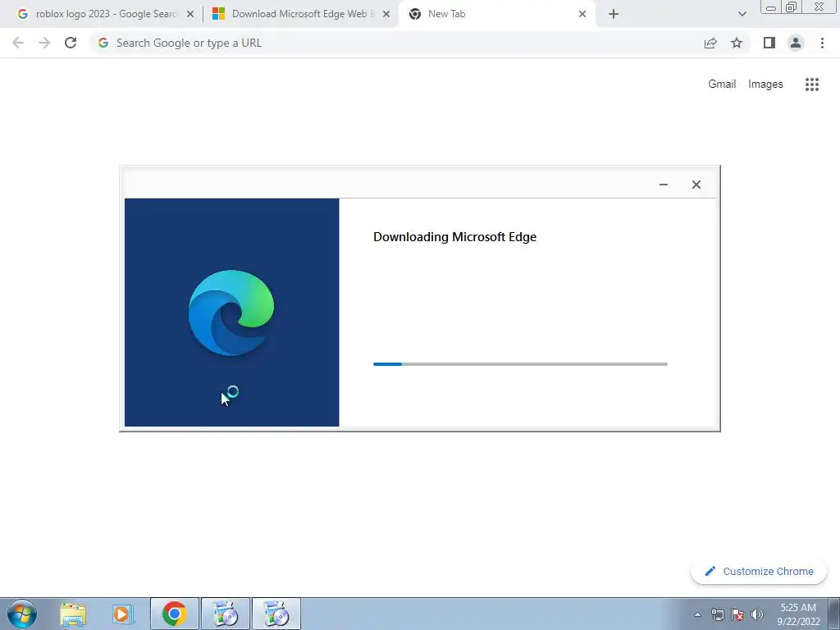
Task: Click the second installer disc icon in taskbar
Action: (276, 614)
